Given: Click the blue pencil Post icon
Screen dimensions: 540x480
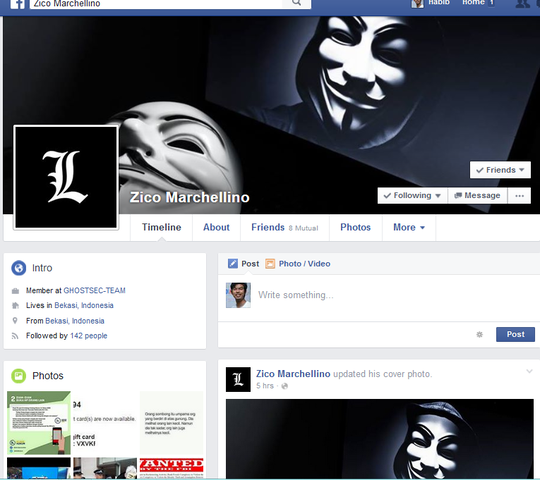Looking at the screenshot, I should pos(233,264).
